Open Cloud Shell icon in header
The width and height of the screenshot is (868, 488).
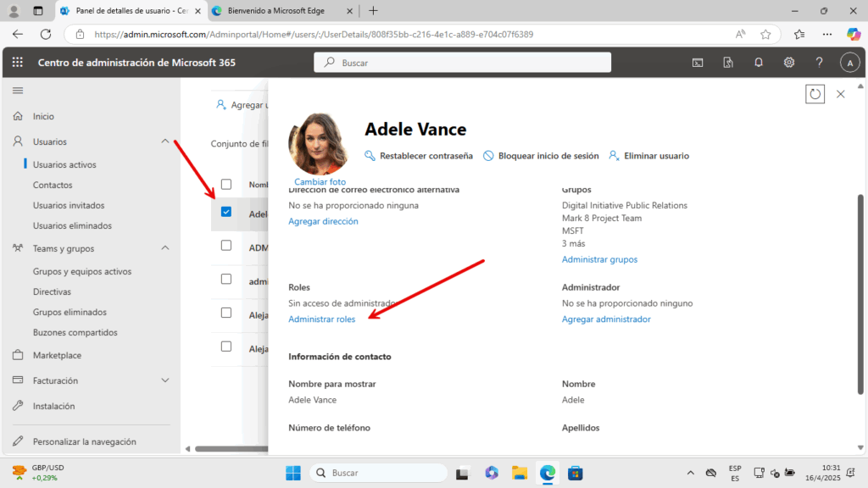click(698, 63)
